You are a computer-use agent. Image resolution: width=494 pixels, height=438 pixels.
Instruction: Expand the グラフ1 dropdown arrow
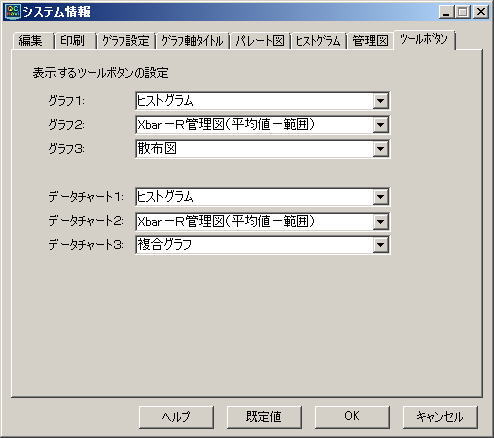tap(380, 101)
